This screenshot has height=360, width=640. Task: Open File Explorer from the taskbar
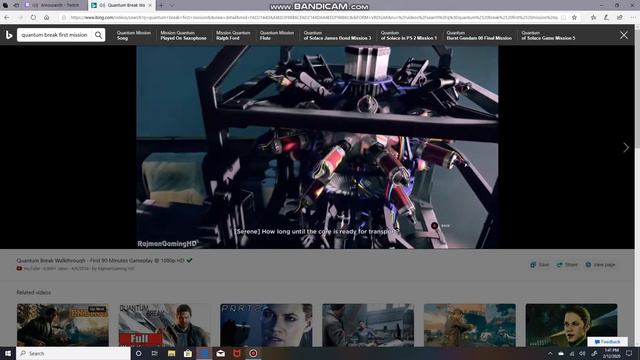click(171, 353)
